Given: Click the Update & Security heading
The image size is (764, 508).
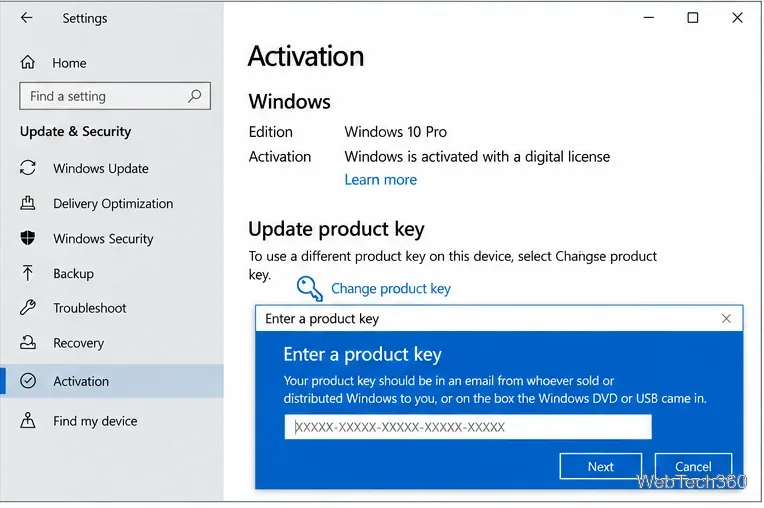Looking at the screenshot, I should click(76, 132).
